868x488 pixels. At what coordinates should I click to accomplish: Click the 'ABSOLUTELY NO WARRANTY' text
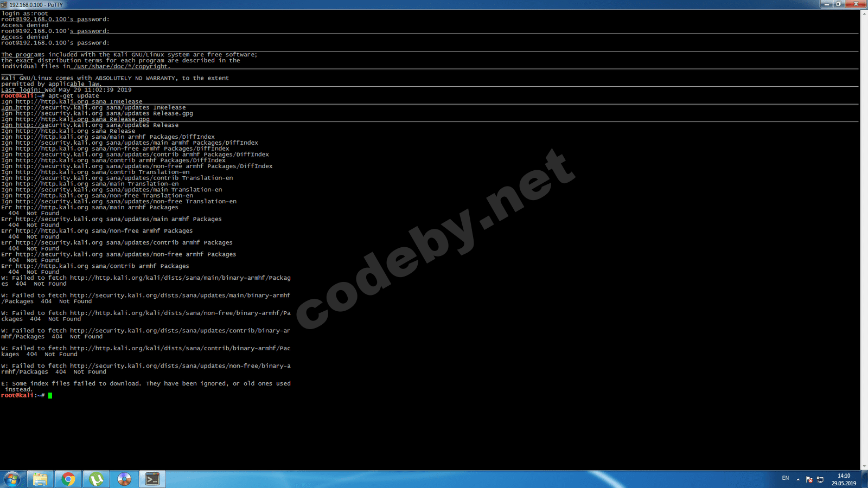point(135,78)
